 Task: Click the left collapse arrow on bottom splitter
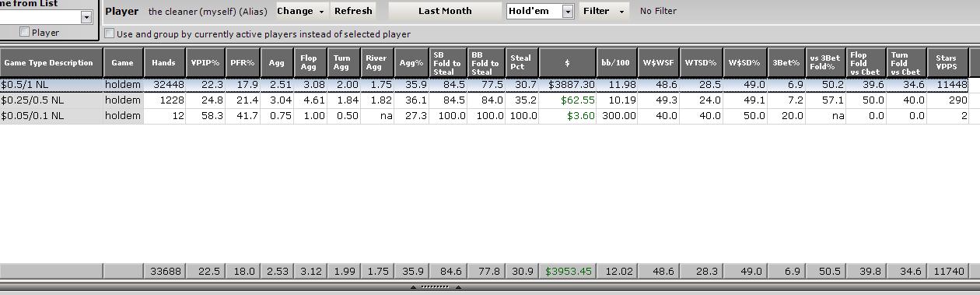pos(413,287)
